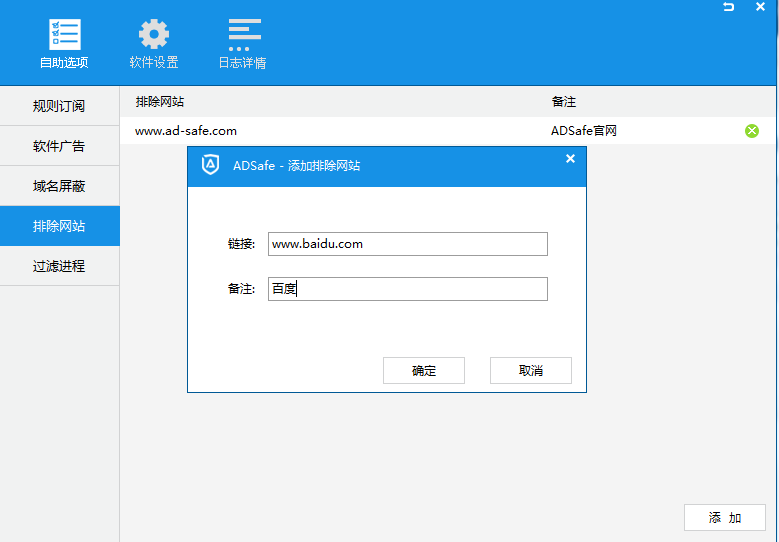Switch to 域名屏蔽 tab
The image size is (779, 542).
click(60, 186)
